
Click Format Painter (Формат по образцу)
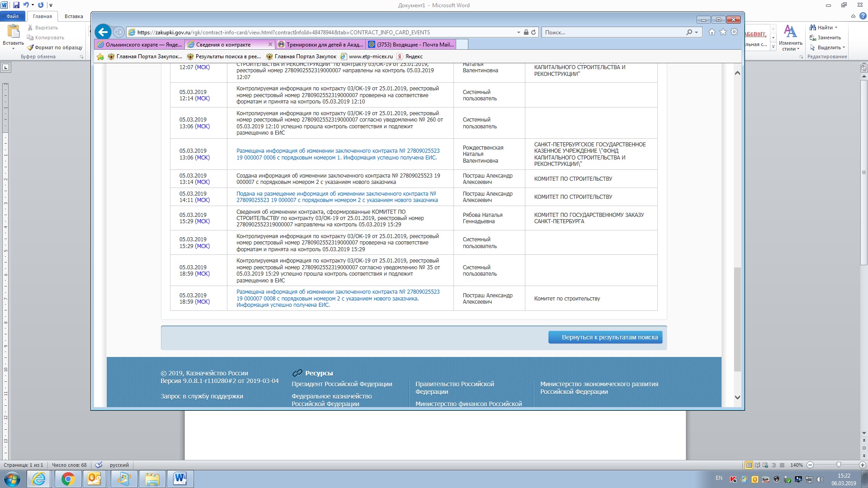click(x=55, y=47)
